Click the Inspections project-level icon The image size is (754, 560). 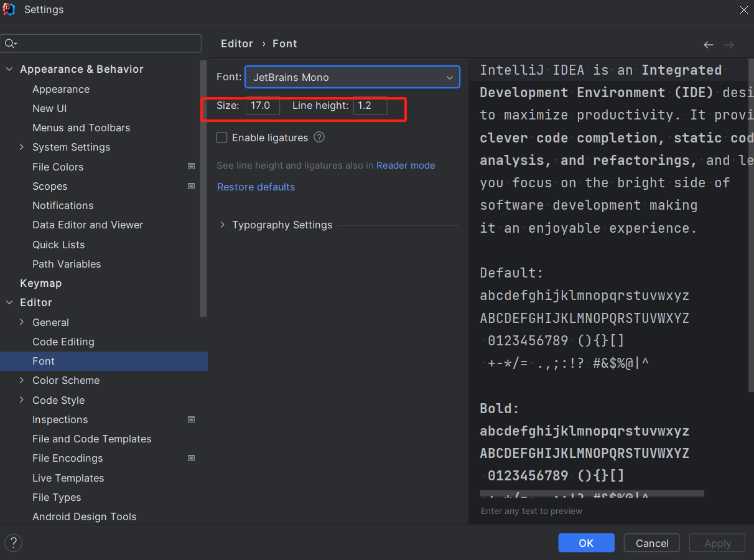coord(191,419)
